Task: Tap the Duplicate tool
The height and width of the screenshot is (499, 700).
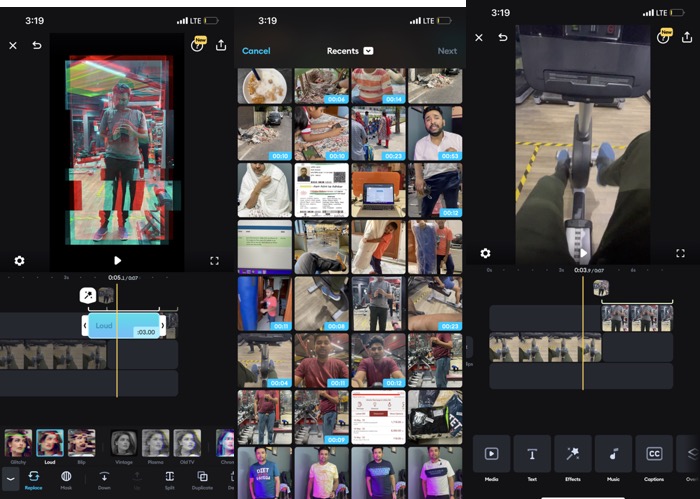Action: pyautogui.click(x=202, y=480)
